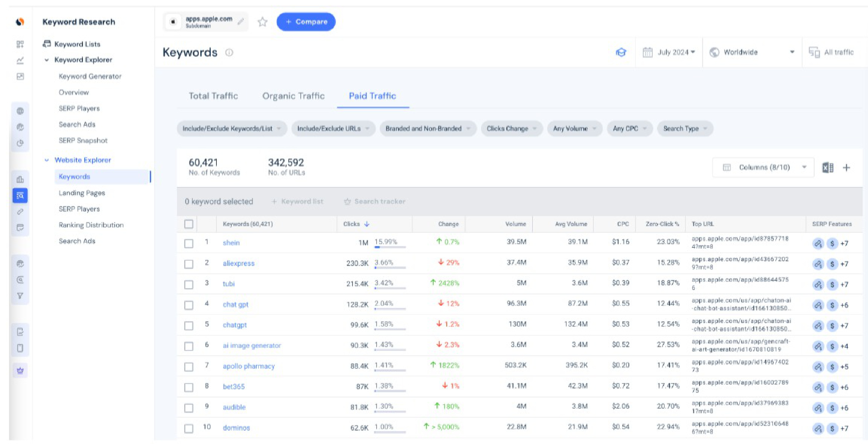Click the favorite star icon
Image resolution: width=868 pixels, height=444 pixels.
262,22
